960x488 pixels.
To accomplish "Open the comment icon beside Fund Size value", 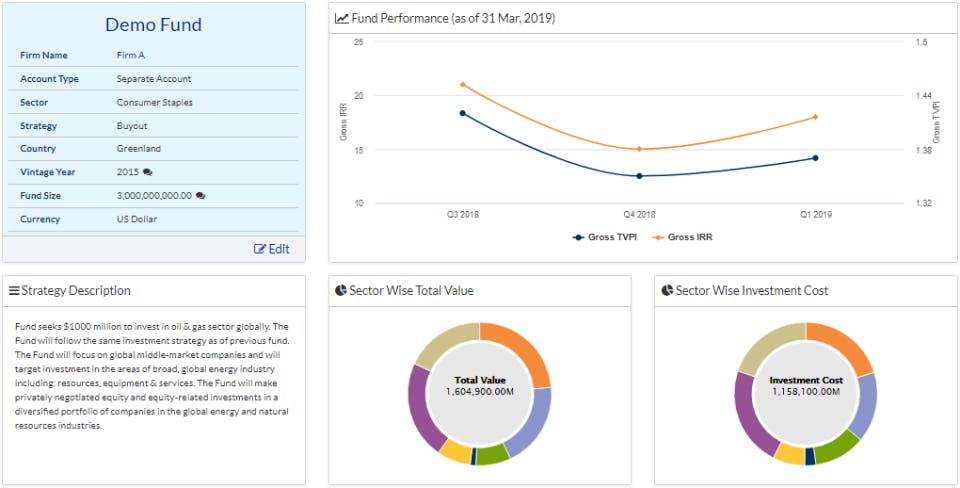I will (x=200, y=196).
